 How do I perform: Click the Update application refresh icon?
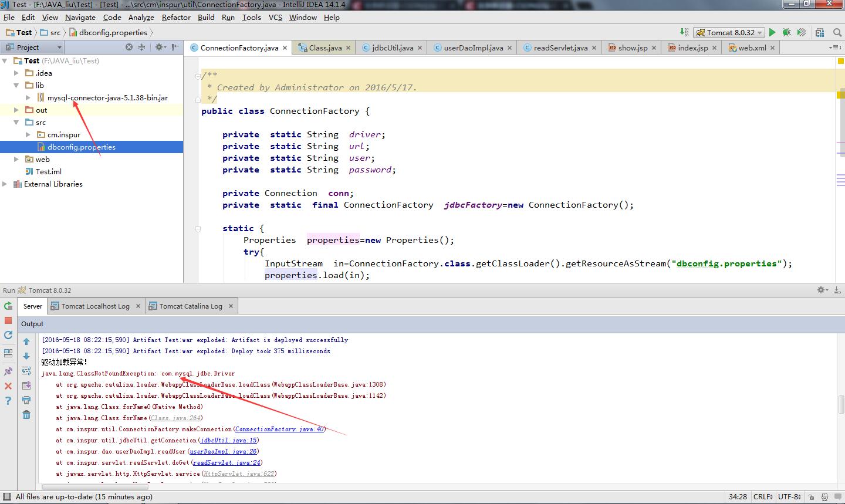click(8, 335)
